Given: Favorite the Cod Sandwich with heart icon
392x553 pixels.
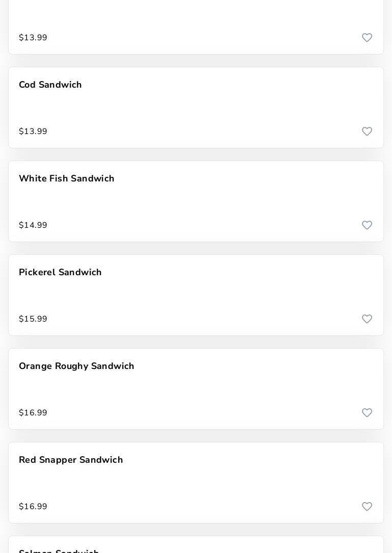Looking at the screenshot, I should point(367,131).
